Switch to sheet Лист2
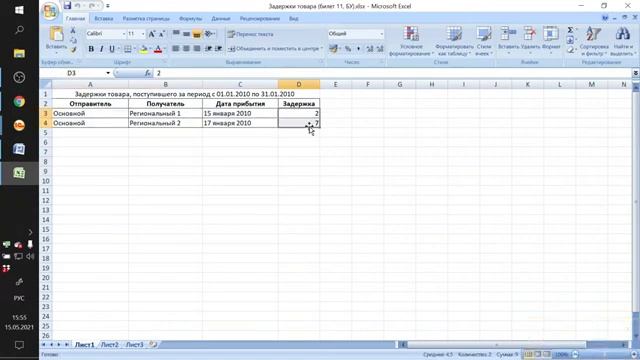 (x=109, y=345)
